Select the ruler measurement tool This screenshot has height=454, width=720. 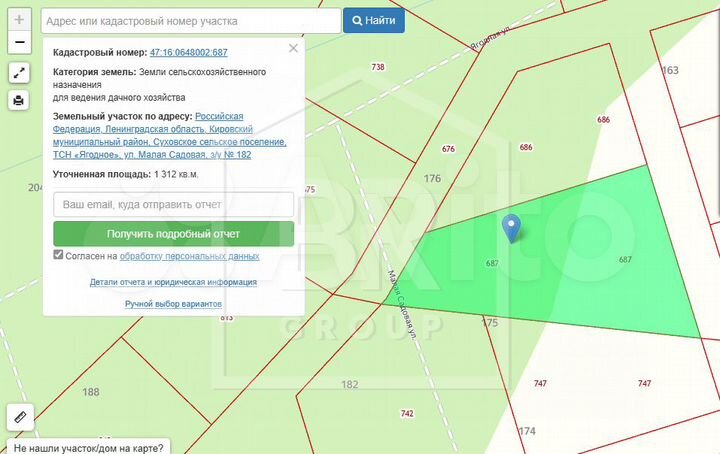[19, 416]
